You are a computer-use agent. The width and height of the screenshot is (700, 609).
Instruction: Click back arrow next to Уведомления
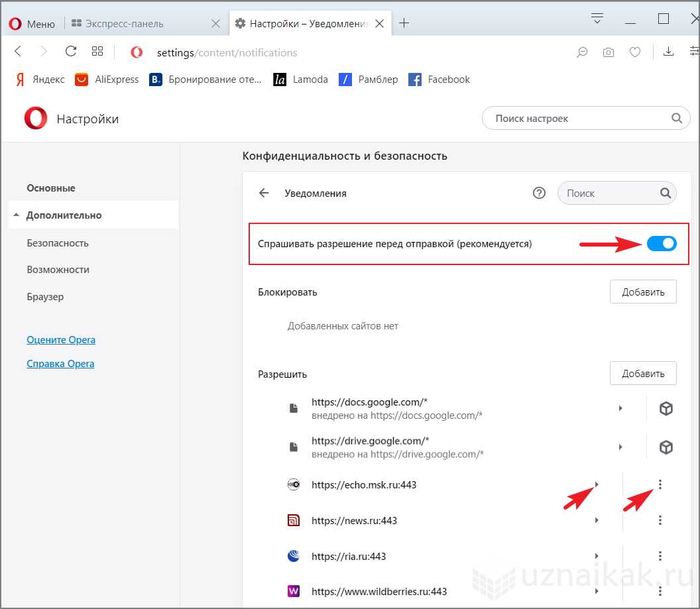click(264, 193)
